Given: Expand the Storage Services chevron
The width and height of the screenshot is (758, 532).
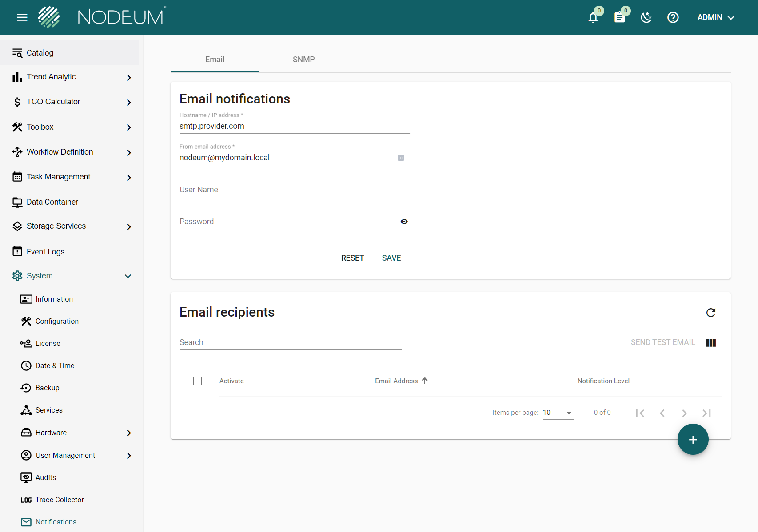Looking at the screenshot, I should 129,227.
